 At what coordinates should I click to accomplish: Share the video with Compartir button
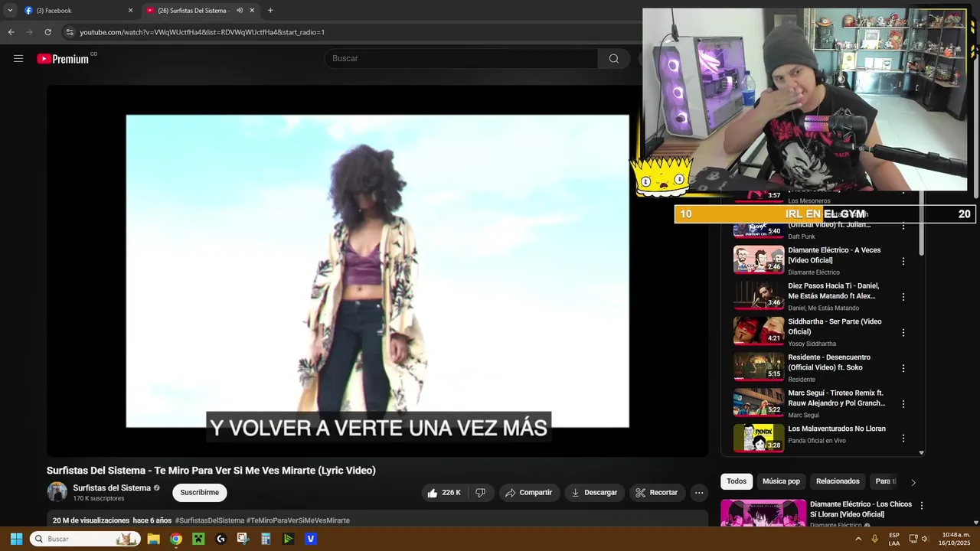click(528, 493)
